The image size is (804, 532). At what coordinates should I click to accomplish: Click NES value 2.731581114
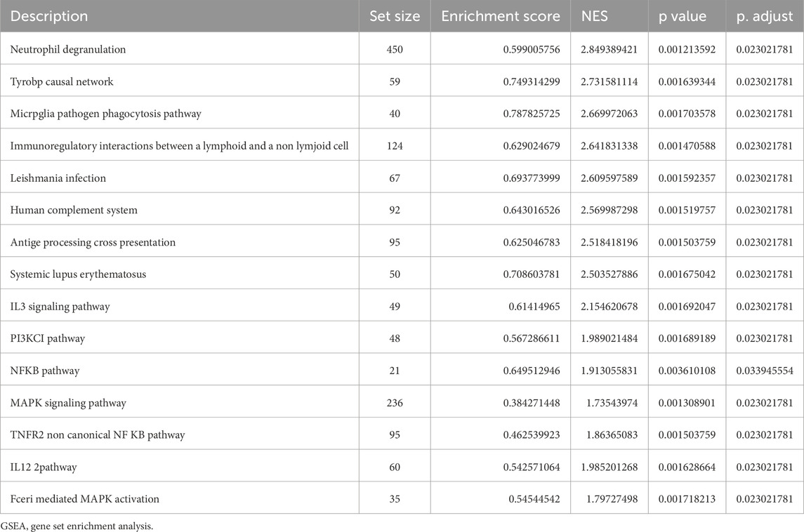pyautogui.click(x=609, y=81)
